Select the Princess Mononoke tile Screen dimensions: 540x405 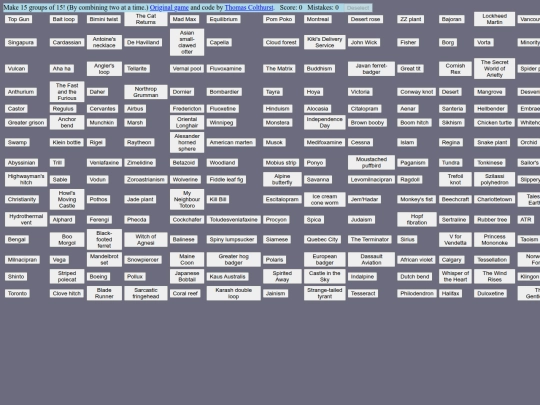point(495,240)
